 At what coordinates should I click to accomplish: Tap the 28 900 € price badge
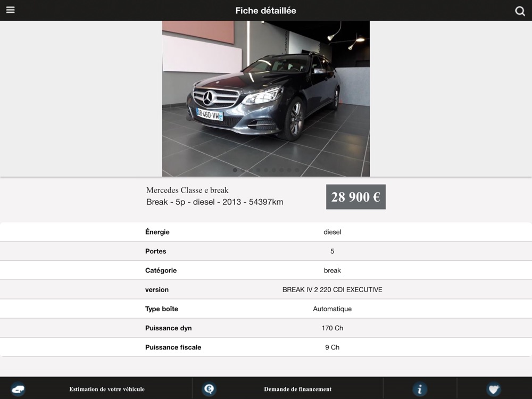355,197
